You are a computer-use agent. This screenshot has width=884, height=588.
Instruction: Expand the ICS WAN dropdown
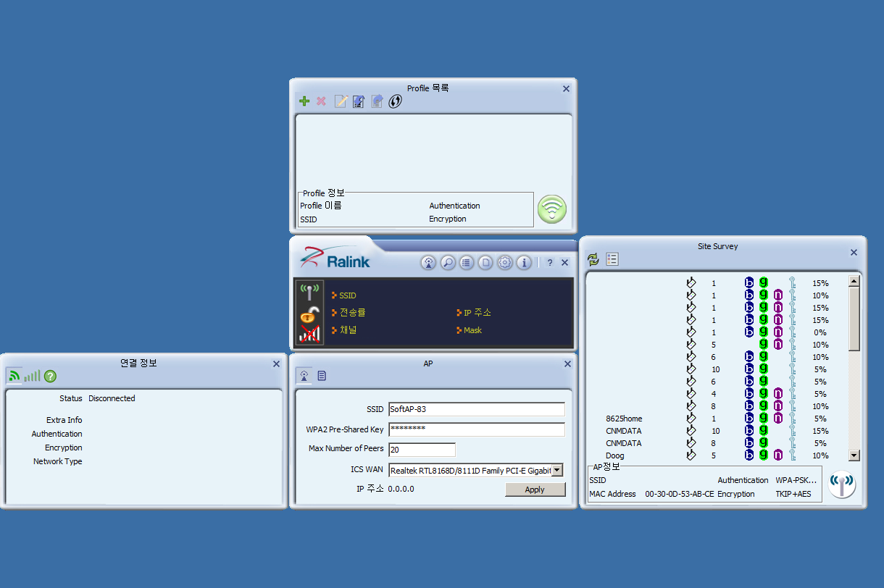point(557,470)
